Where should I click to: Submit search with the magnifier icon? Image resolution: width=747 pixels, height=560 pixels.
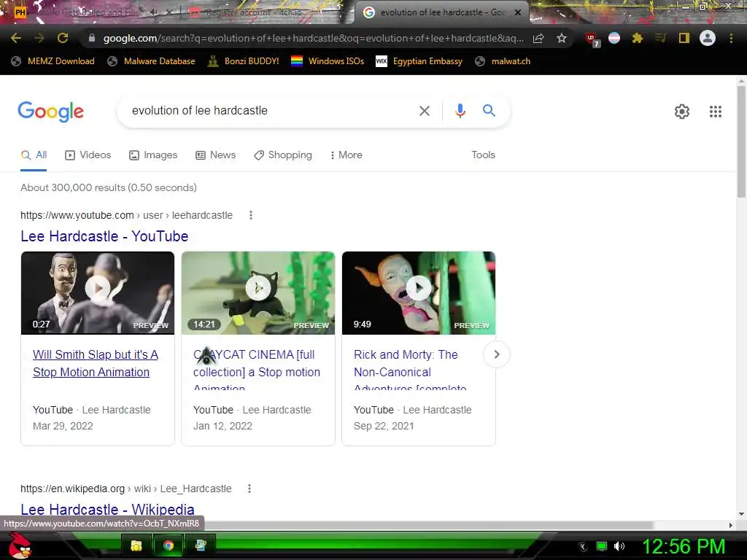coord(489,111)
